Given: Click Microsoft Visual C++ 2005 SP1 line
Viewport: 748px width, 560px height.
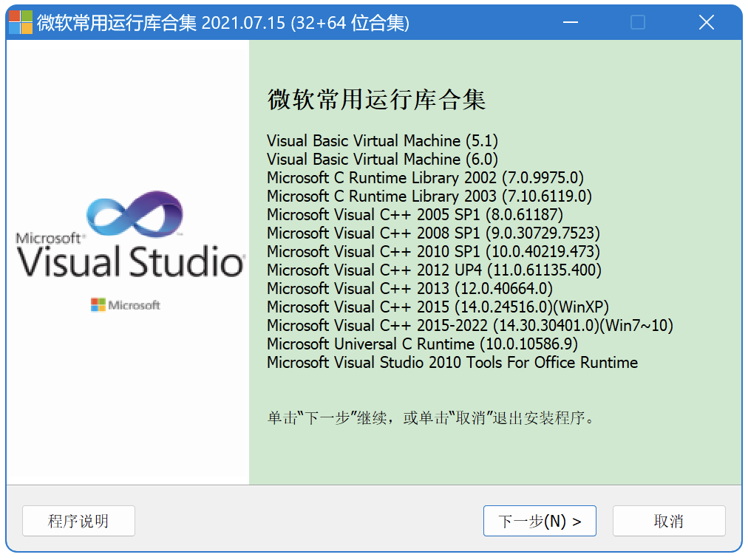Looking at the screenshot, I should click(x=415, y=215).
